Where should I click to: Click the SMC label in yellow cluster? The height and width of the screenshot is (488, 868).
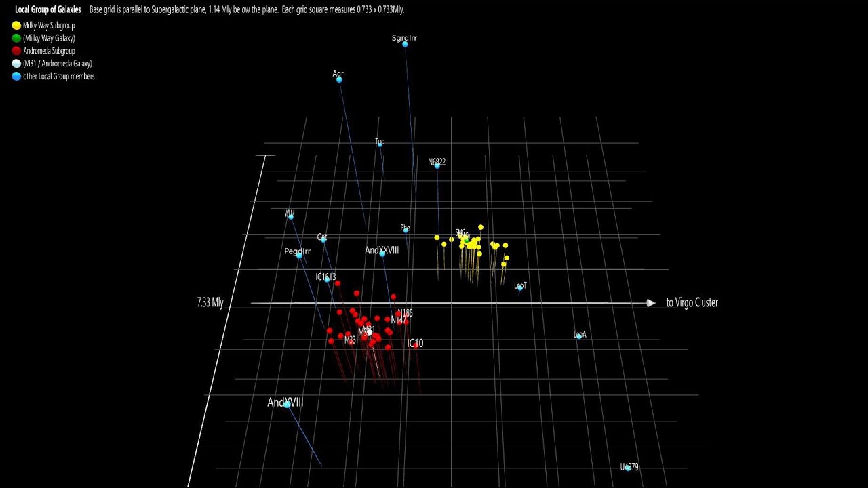click(x=461, y=233)
